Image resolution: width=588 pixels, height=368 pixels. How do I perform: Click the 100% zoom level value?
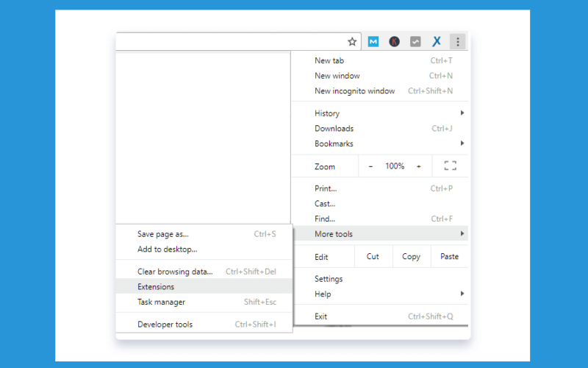coord(395,166)
